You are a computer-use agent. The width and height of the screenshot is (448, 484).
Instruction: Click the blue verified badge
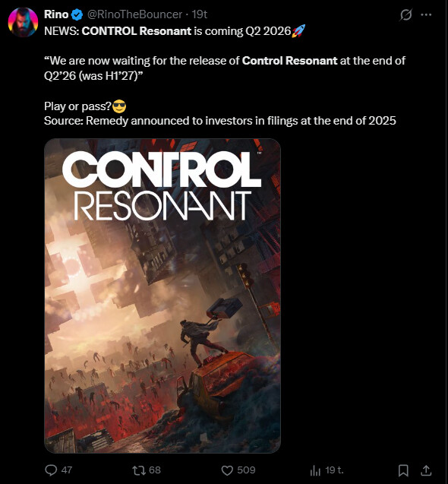pyautogui.click(x=77, y=14)
